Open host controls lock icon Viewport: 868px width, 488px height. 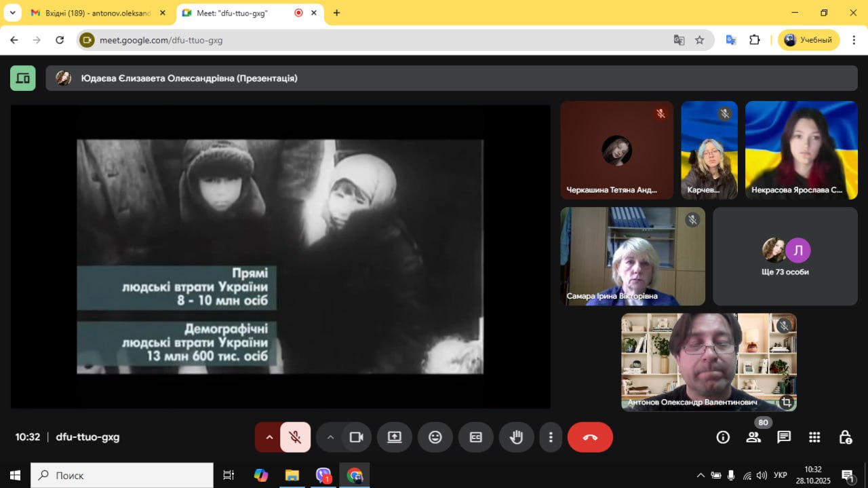(845, 437)
